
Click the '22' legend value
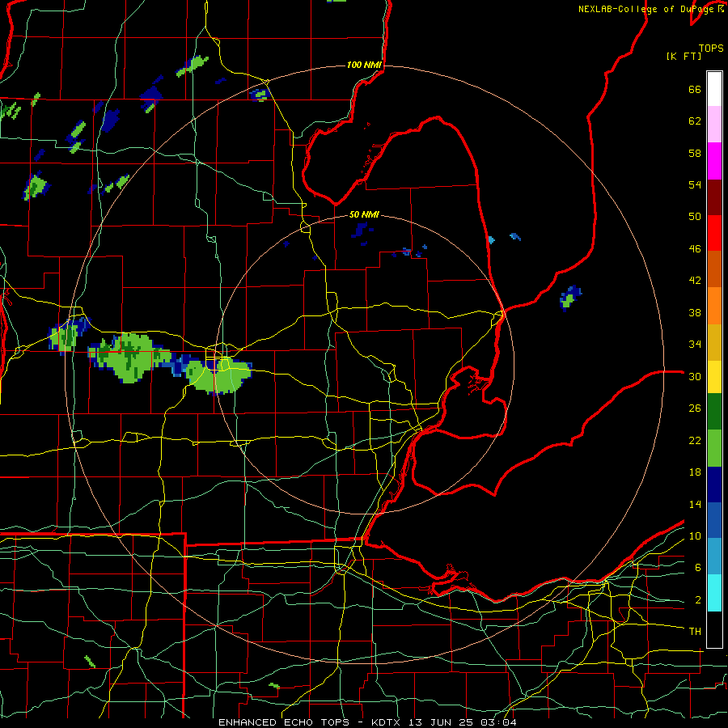pos(695,440)
